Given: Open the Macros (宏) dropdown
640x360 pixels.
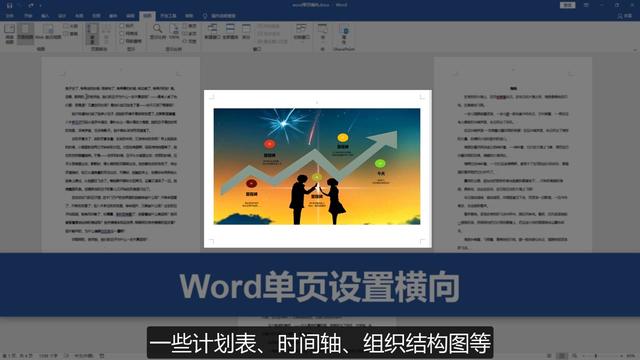Looking at the screenshot, I should pos(322,33).
